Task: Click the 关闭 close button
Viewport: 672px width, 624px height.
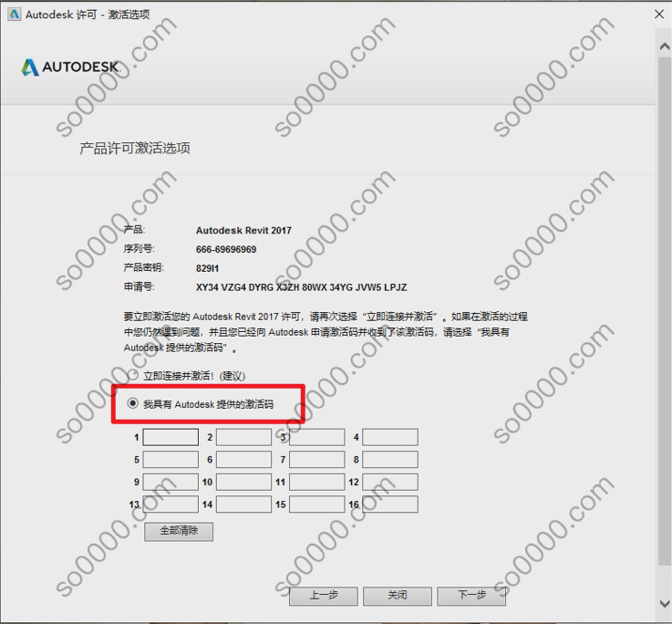Action: [x=397, y=595]
